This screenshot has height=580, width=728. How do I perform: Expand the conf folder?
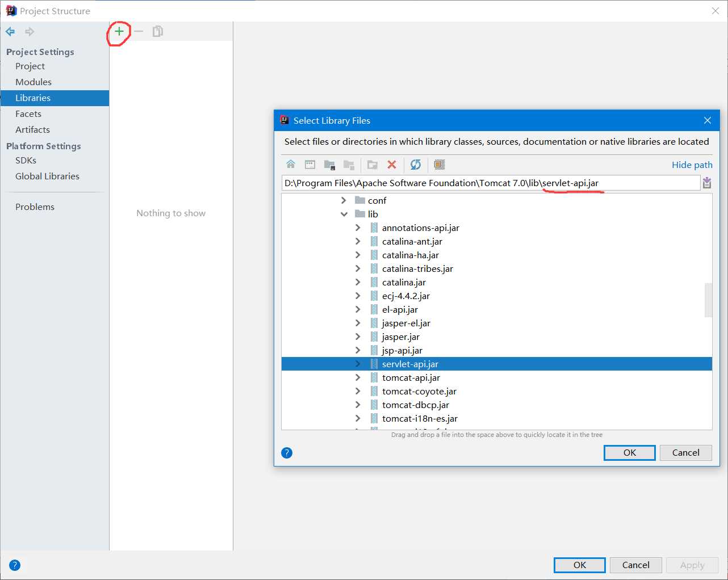344,200
